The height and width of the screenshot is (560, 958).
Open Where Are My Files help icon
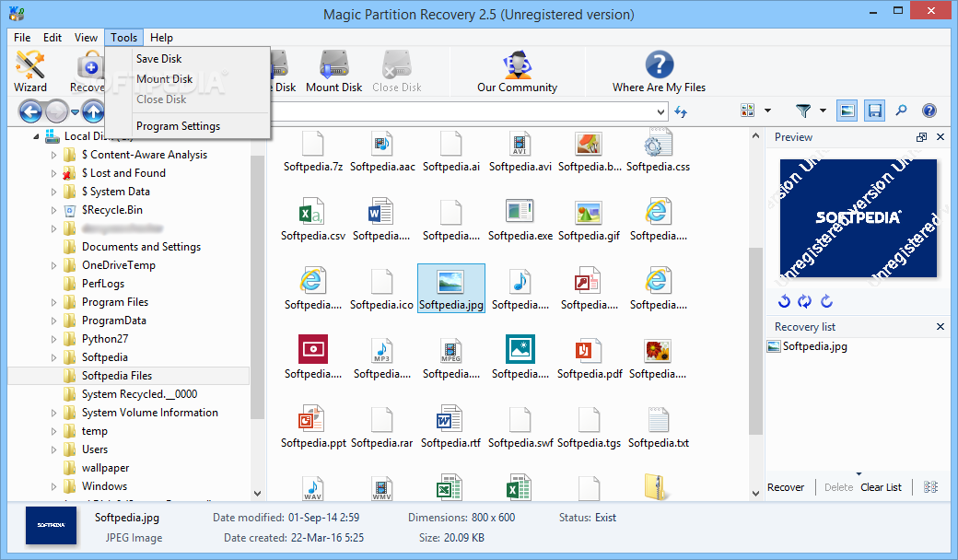tap(659, 72)
